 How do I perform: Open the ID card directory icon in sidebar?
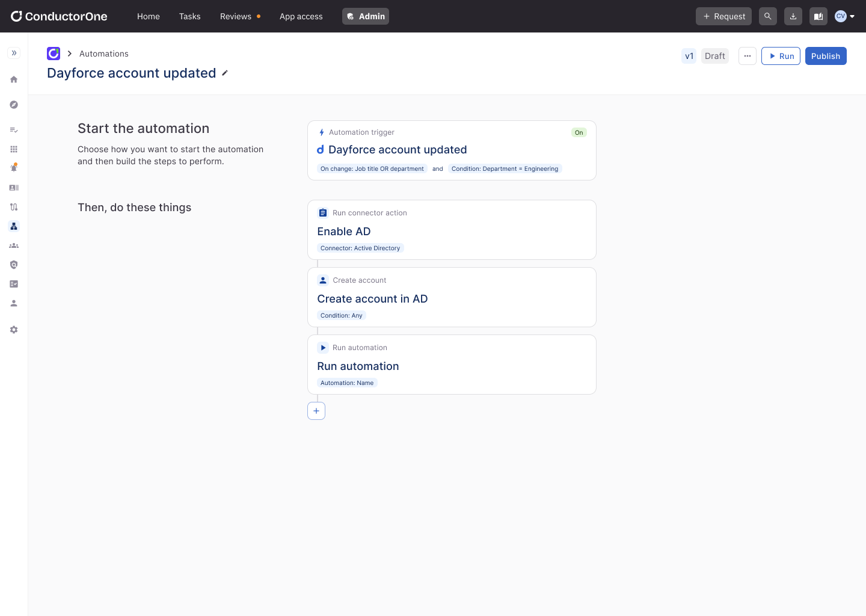pyautogui.click(x=14, y=188)
